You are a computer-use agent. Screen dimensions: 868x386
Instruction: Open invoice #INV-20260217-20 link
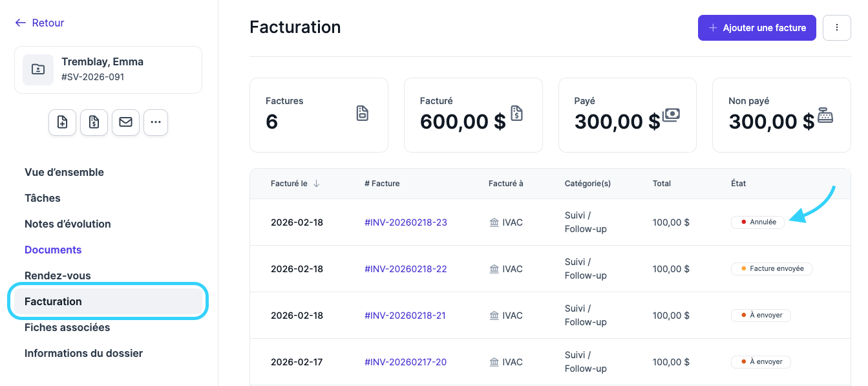406,362
